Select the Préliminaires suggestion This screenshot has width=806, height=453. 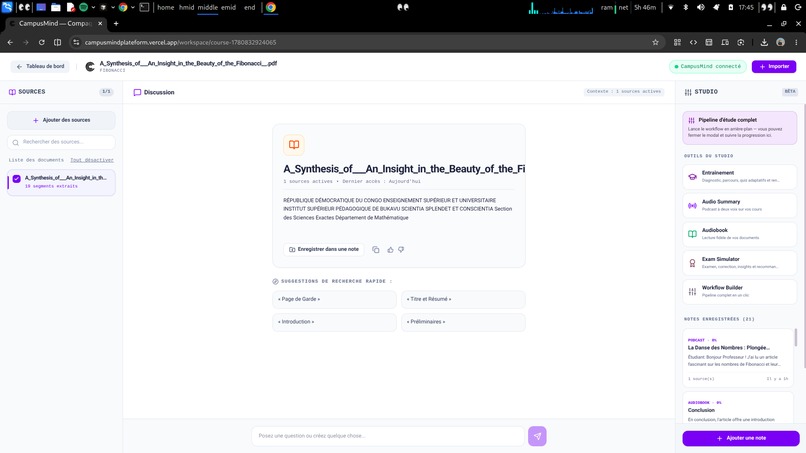coord(463,322)
